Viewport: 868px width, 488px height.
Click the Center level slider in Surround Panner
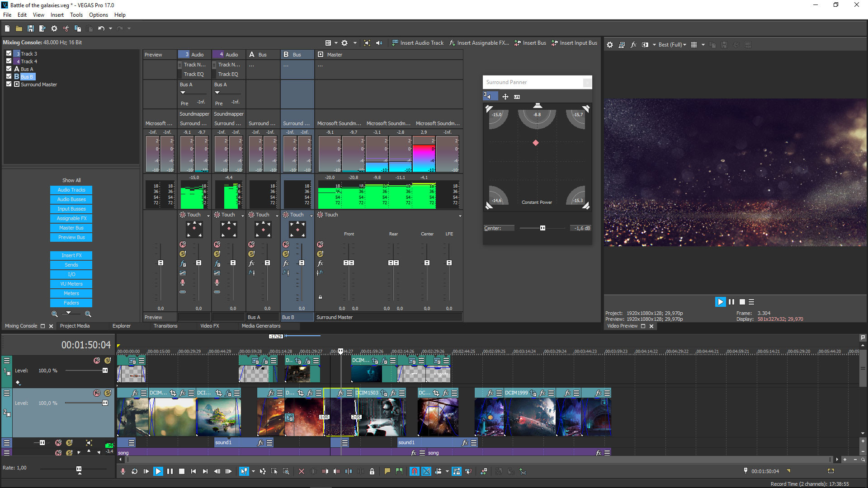(x=542, y=228)
